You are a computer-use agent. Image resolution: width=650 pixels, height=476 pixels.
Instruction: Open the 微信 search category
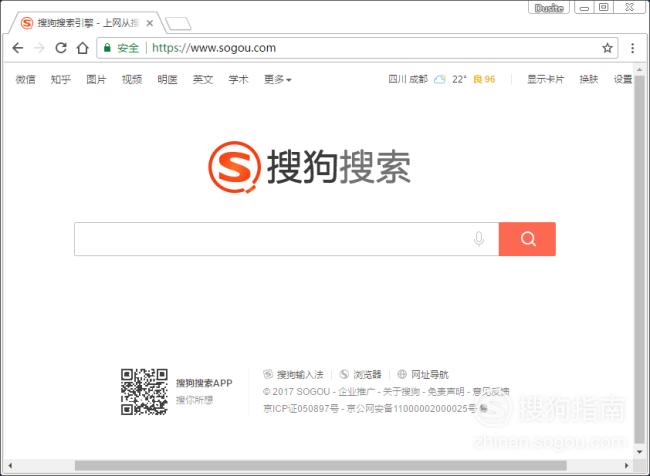pyautogui.click(x=25, y=79)
